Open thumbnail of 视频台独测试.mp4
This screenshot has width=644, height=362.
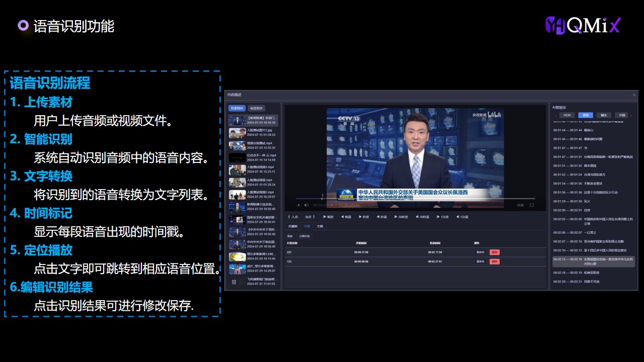237,145
